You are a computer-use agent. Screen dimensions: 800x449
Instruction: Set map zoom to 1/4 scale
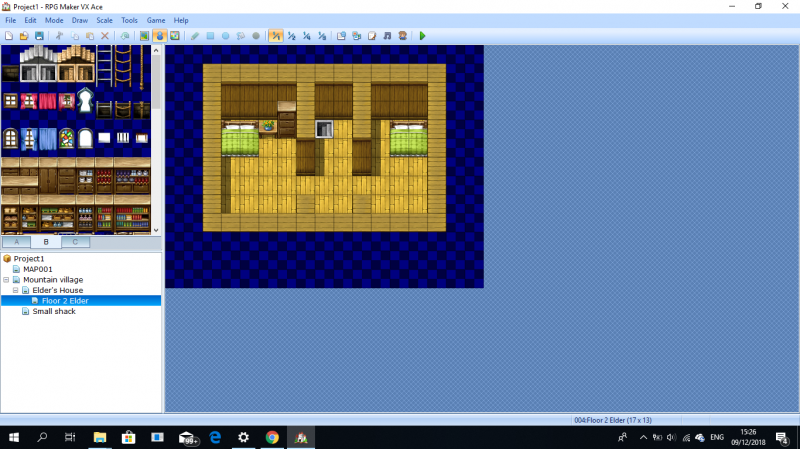tap(307, 36)
